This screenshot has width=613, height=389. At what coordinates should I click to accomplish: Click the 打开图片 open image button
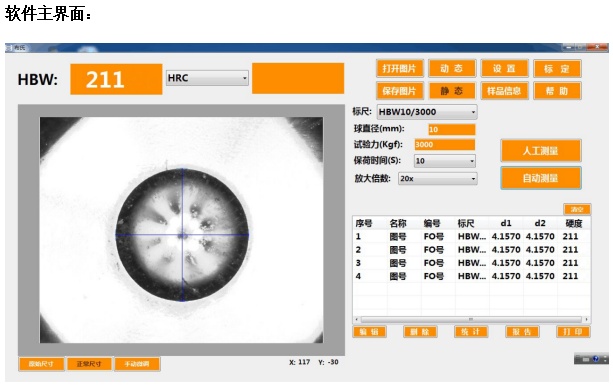pyautogui.click(x=399, y=69)
